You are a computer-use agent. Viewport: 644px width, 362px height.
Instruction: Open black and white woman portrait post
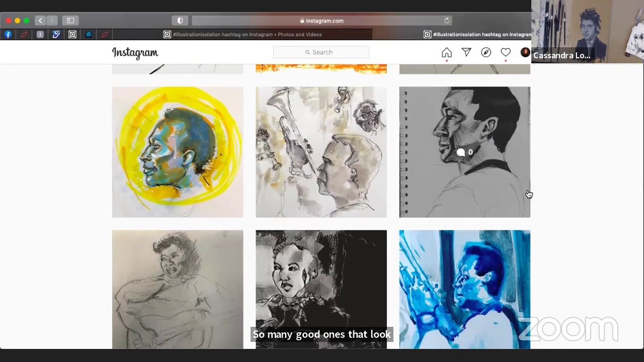[321, 289]
